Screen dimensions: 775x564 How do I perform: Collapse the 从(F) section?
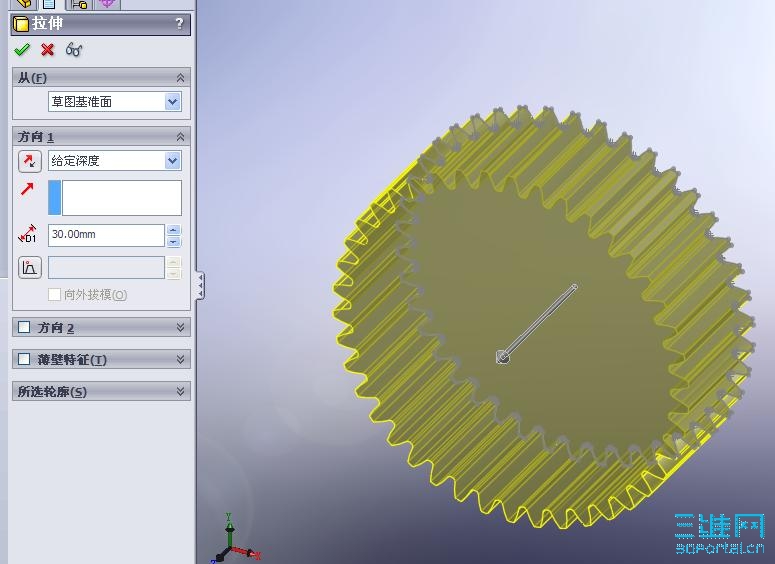[x=180, y=78]
